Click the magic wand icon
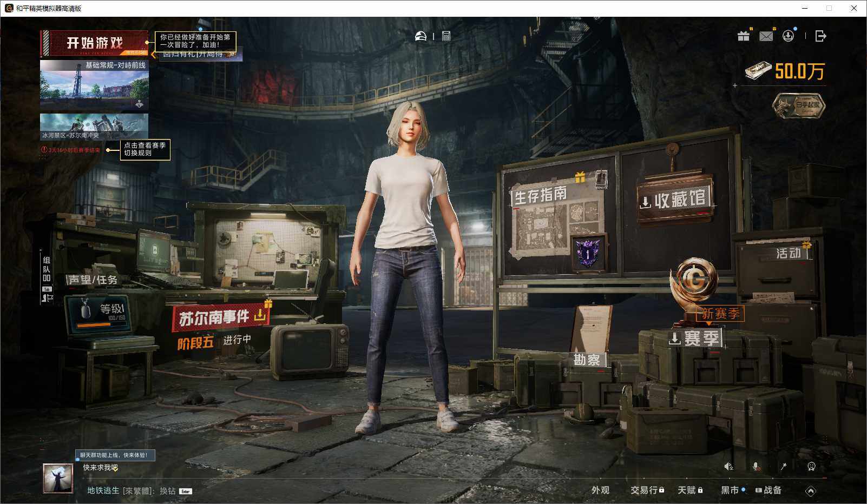 (783, 467)
